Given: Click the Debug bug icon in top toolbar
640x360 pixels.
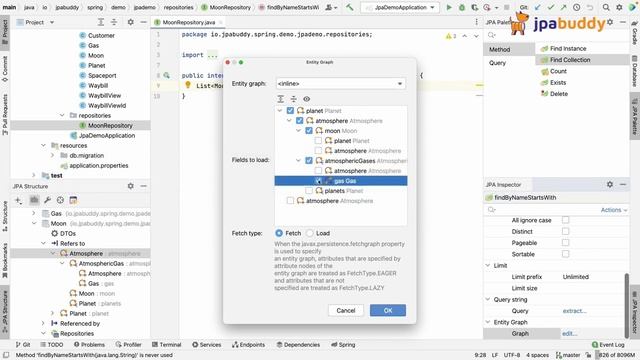Looking at the screenshot, I should (462, 7).
